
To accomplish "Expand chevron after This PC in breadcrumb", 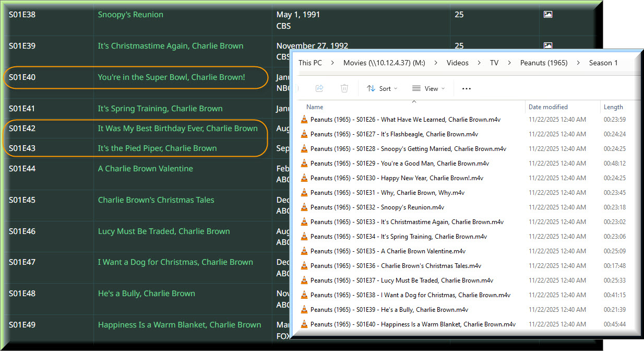I will point(332,63).
